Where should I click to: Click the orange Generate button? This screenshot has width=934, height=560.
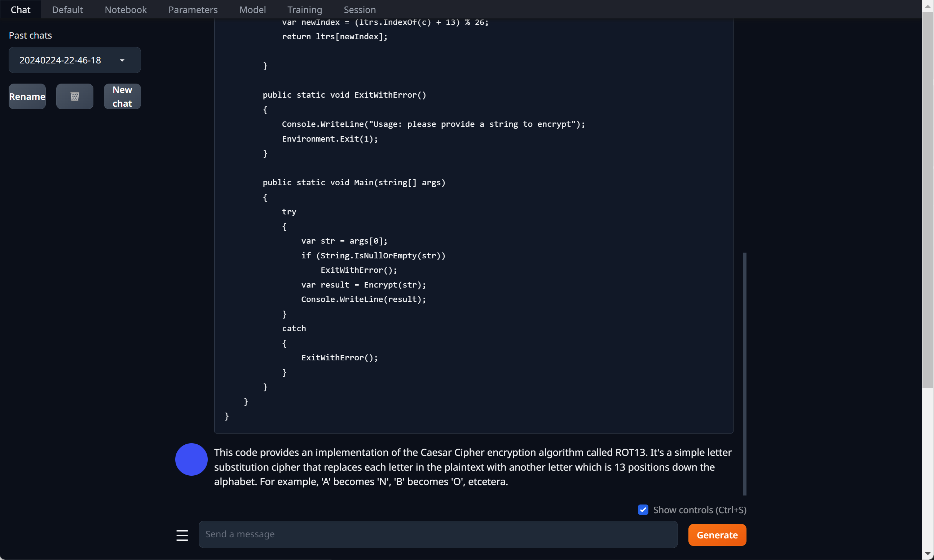(x=717, y=535)
